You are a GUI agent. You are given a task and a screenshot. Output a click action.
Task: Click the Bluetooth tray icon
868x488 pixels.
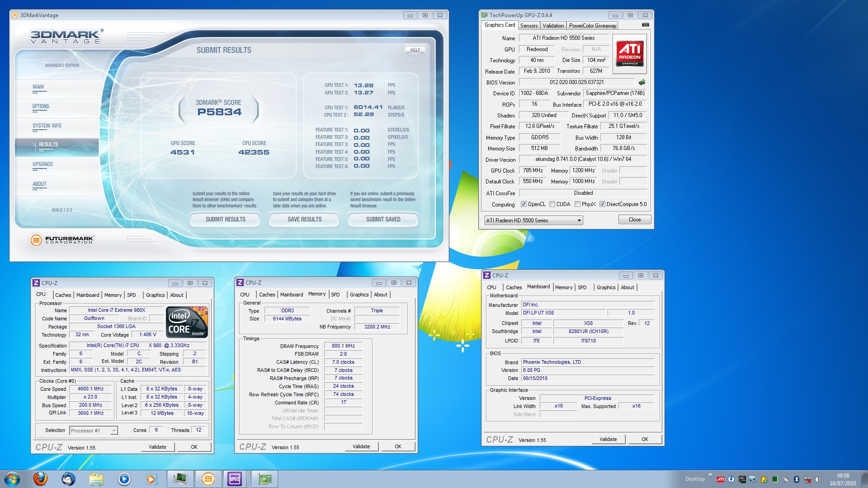796,479
